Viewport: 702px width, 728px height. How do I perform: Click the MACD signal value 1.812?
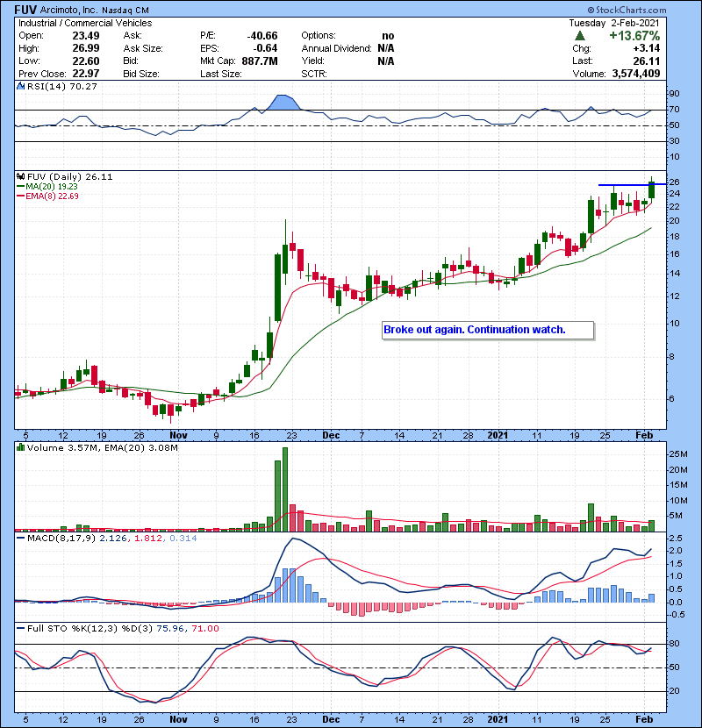[x=148, y=539]
